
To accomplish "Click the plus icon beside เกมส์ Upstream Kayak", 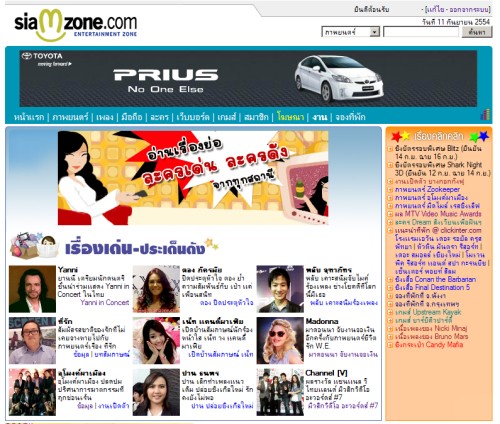I will point(390,312).
